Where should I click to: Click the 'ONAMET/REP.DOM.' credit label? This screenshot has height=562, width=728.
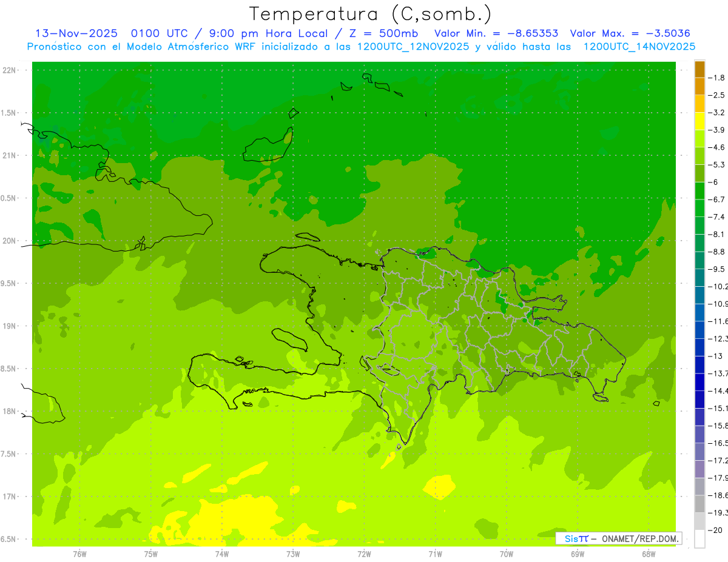click(639, 538)
